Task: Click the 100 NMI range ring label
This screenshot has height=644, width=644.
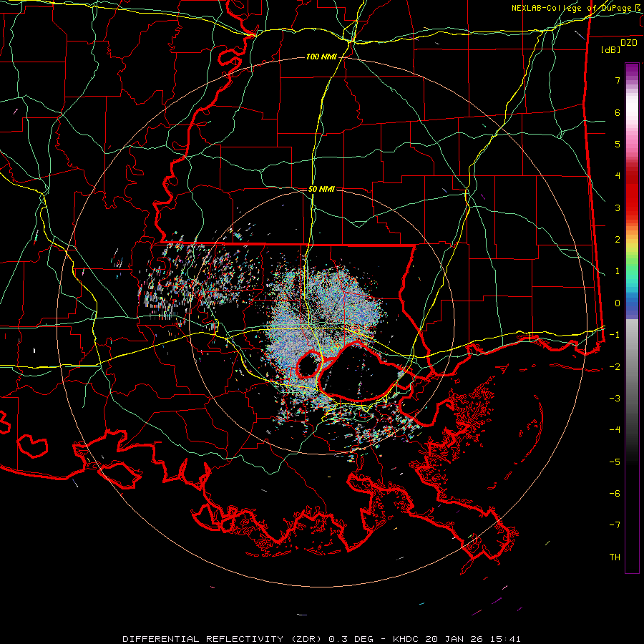Action: (321, 57)
